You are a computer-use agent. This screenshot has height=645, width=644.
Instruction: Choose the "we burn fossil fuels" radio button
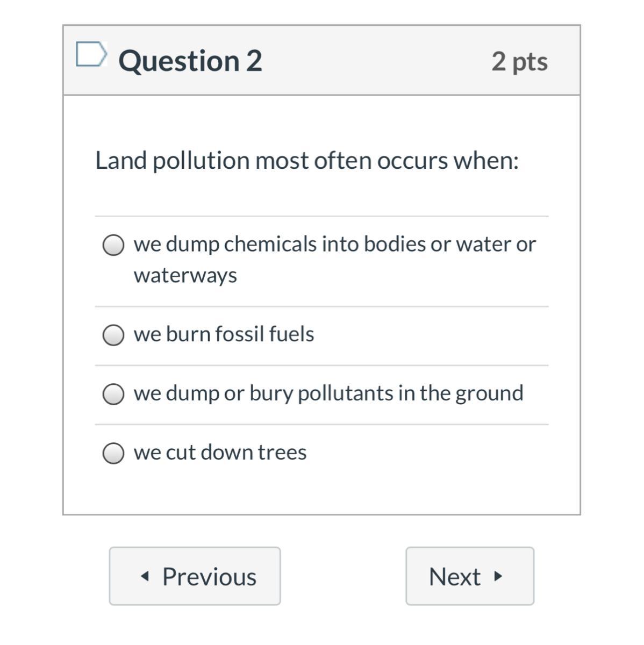pos(113,335)
